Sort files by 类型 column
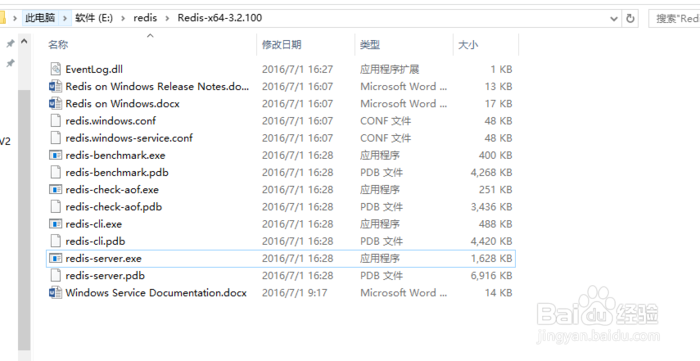 click(x=370, y=45)
